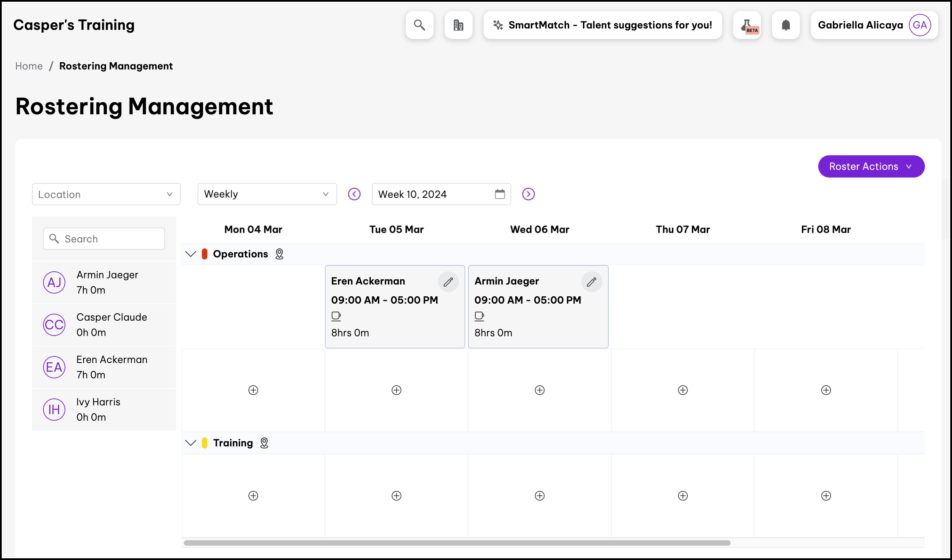The width and height of the screenshot is (952, 560).
Task: Click SmartMatch talent suggestions button
Action: [x=602, y=25]
